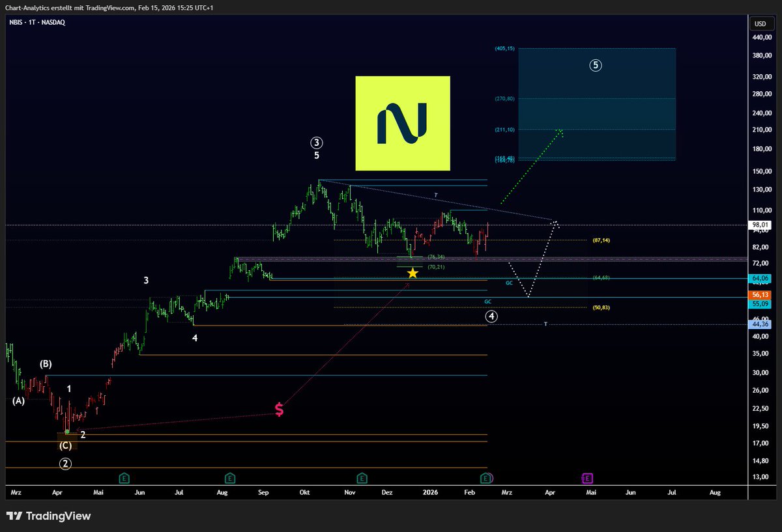Open the purple upcoming earnings E marker
Screen dimensions: 782x532
587,479
